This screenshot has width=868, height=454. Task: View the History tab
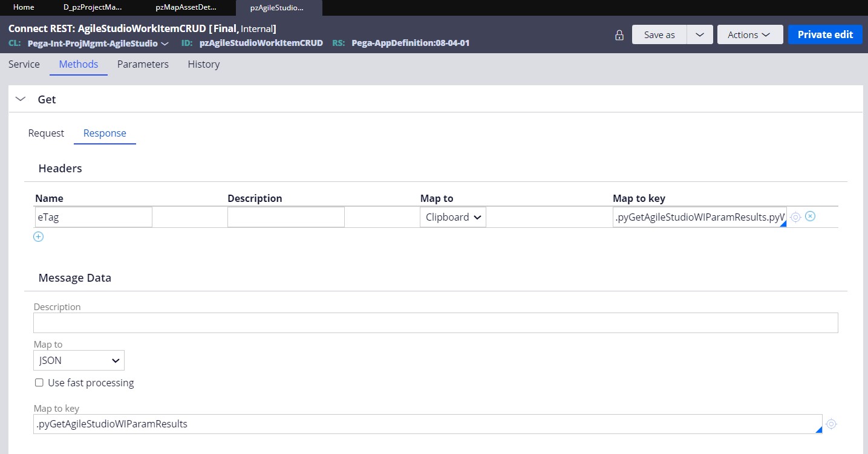click(x=204, y=64)
